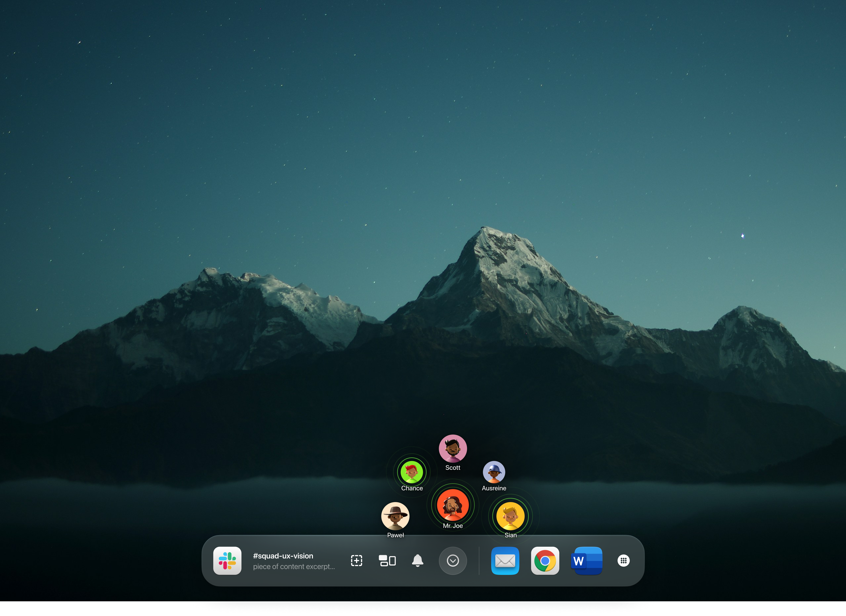This screenshot has width=846, height=616.
Task: Click the window layout icon
Action: (x=387, y=561)
